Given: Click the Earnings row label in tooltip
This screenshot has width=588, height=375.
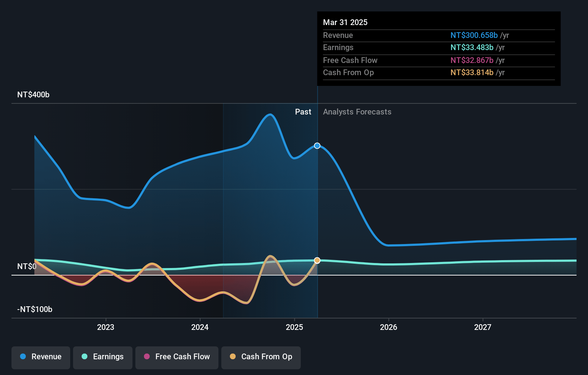Looking at the screenshot, I should click(338, 48).
